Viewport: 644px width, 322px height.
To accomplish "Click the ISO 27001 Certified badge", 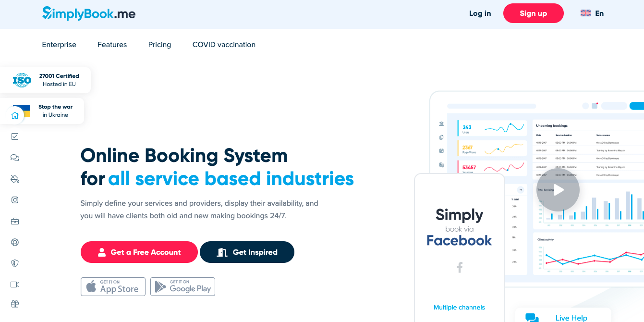I will click(x=45, y=80).
